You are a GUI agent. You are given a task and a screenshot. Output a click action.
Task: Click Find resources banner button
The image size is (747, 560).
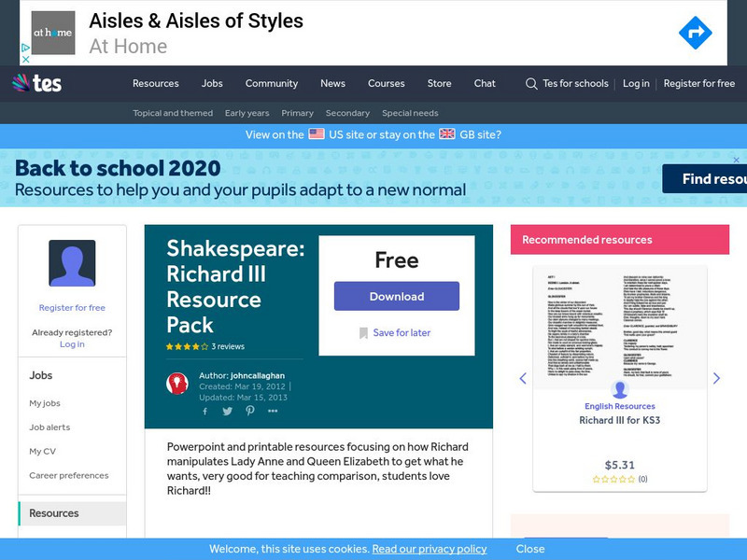pyautogui.click(x=705, y=178)
